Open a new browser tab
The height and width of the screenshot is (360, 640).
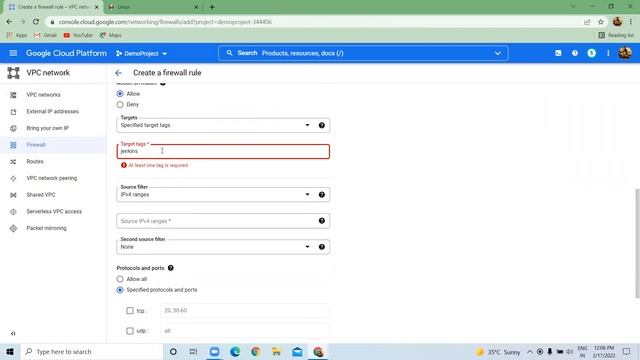click(212, 7)
